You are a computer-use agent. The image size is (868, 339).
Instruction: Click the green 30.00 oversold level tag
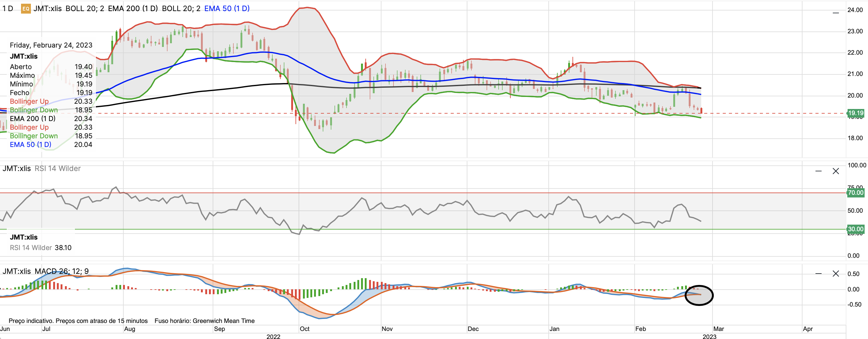coord(856,229)
